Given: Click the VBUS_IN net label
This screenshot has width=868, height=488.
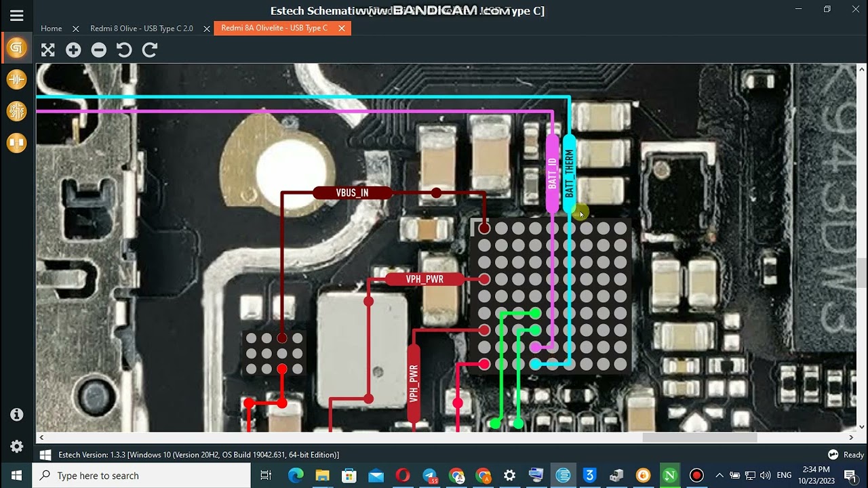Looking at the screenshot, I should (x=353, y=193).
